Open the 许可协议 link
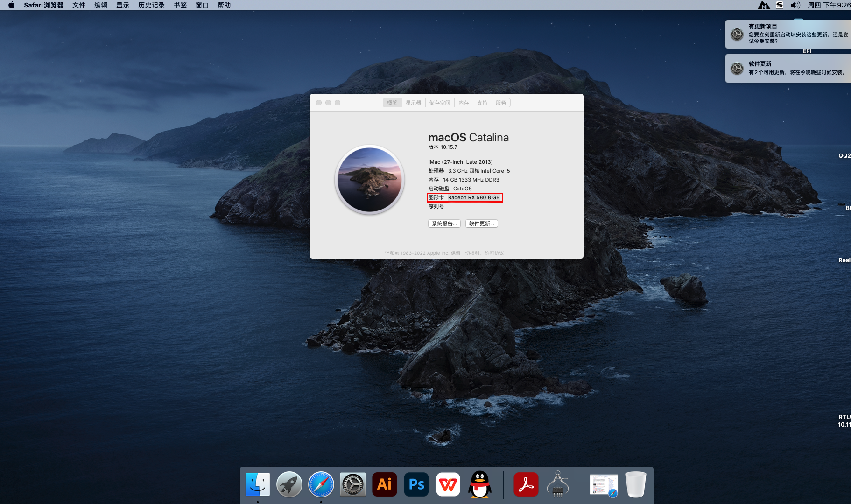 [x=494, y=253]
